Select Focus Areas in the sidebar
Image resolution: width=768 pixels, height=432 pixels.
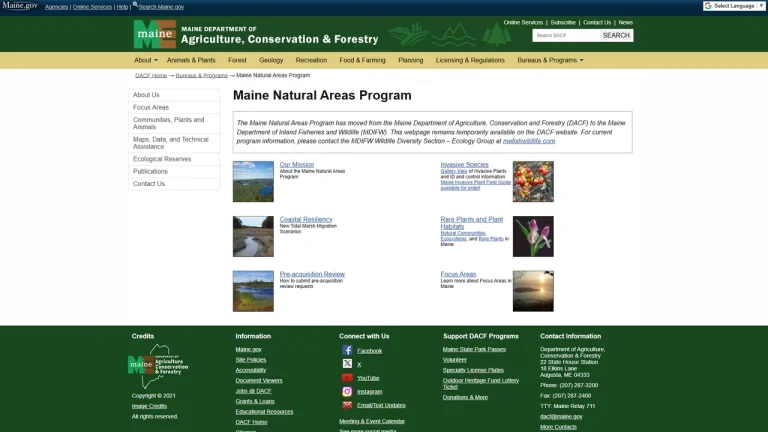[174, 107]
